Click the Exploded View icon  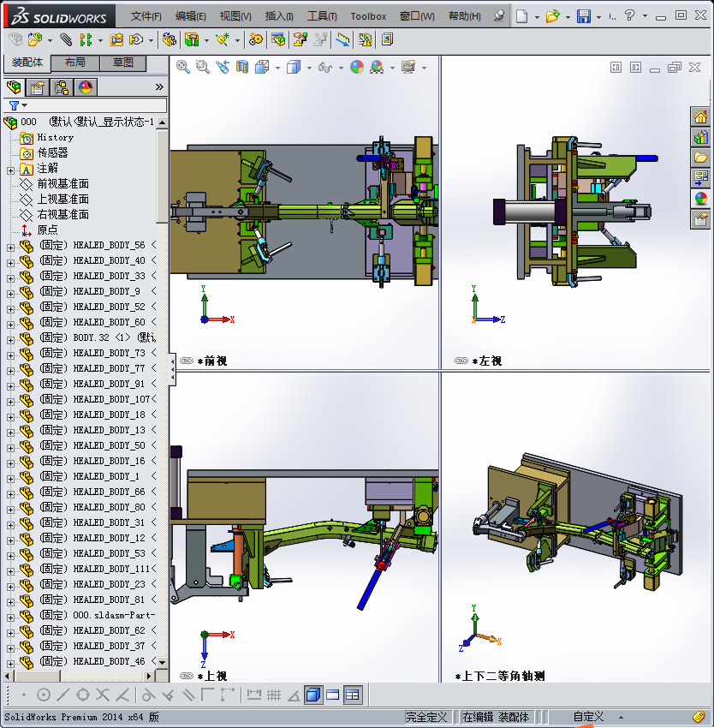(x=300, y=40)
